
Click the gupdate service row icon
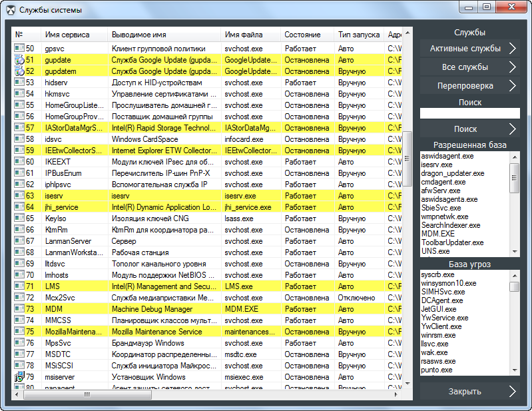pos(19,60)
